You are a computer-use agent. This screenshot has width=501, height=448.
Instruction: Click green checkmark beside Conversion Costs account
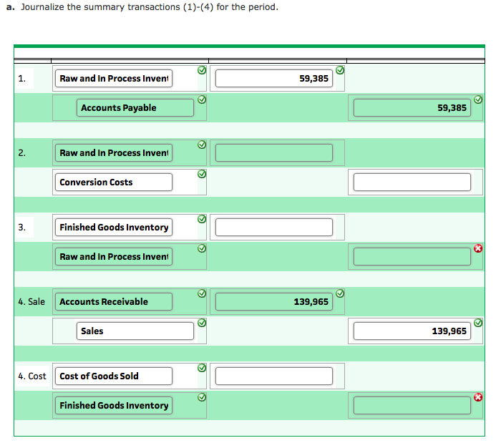202,173
